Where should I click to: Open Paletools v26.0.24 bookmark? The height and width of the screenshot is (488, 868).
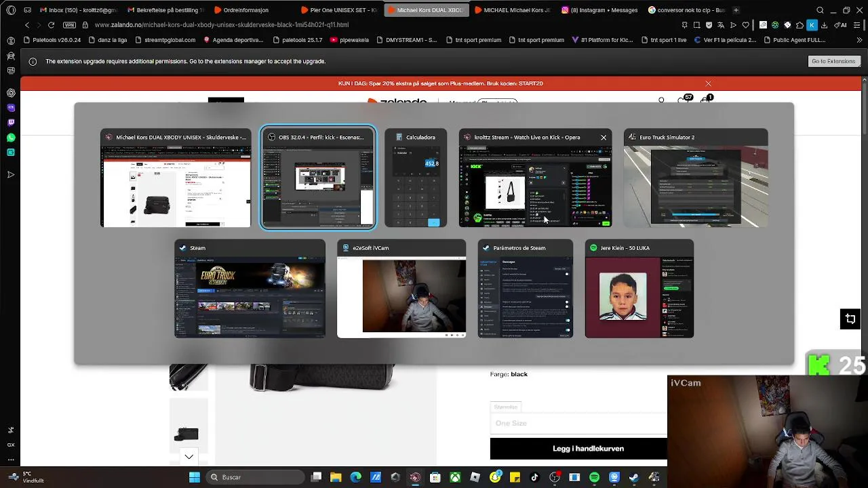coord(53,40)
